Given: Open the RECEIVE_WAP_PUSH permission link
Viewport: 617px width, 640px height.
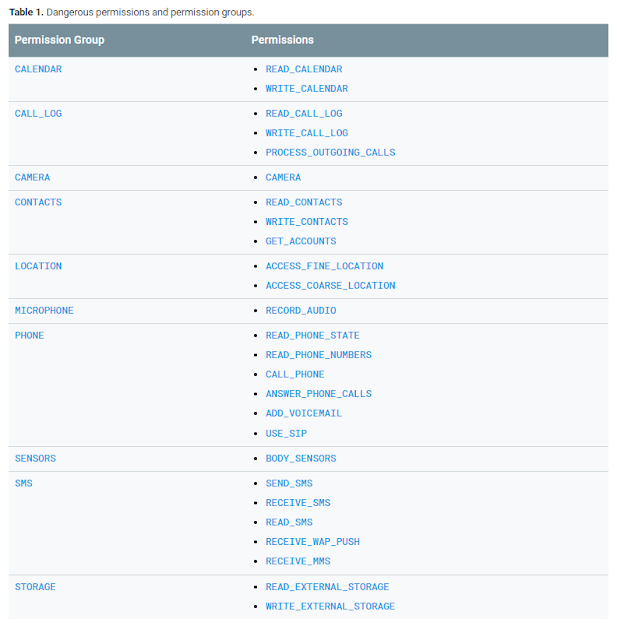Looking at the screenshot, I should click(313, 542).
